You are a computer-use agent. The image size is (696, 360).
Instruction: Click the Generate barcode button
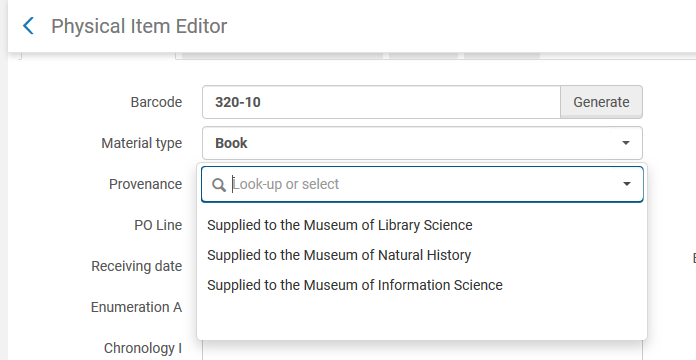click(x=601, y=102)
